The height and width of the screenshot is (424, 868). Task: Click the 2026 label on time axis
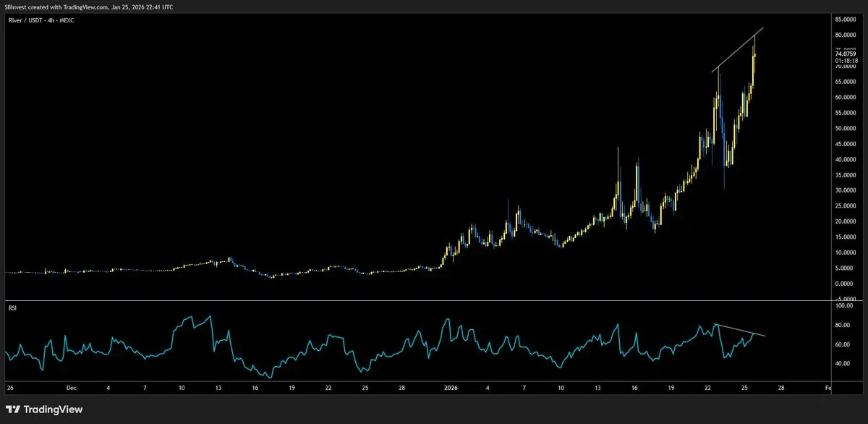(x=450, y=388)
